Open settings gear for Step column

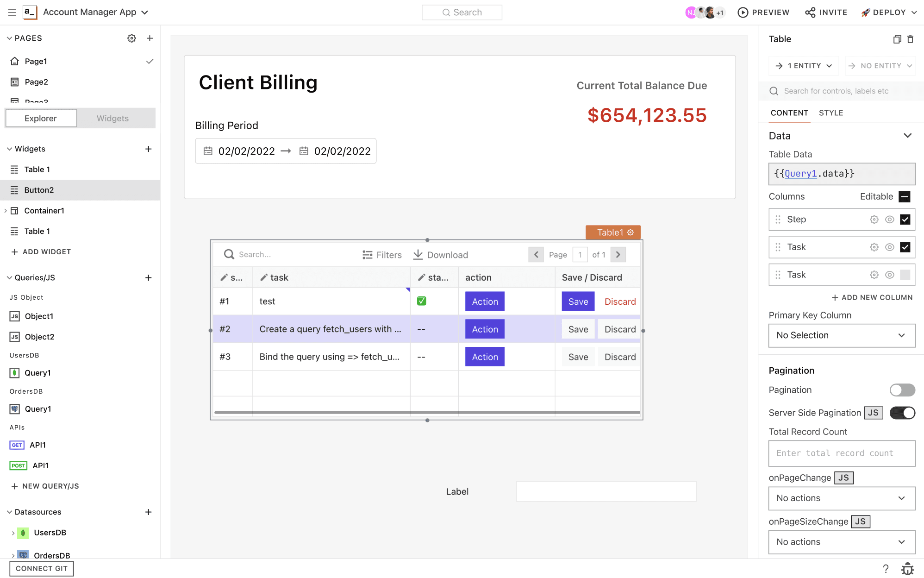874,220
